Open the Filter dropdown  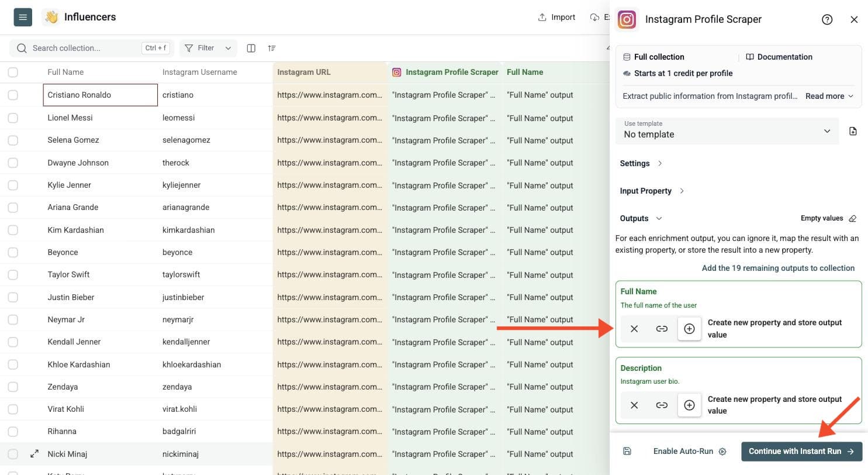coord(208,48)
